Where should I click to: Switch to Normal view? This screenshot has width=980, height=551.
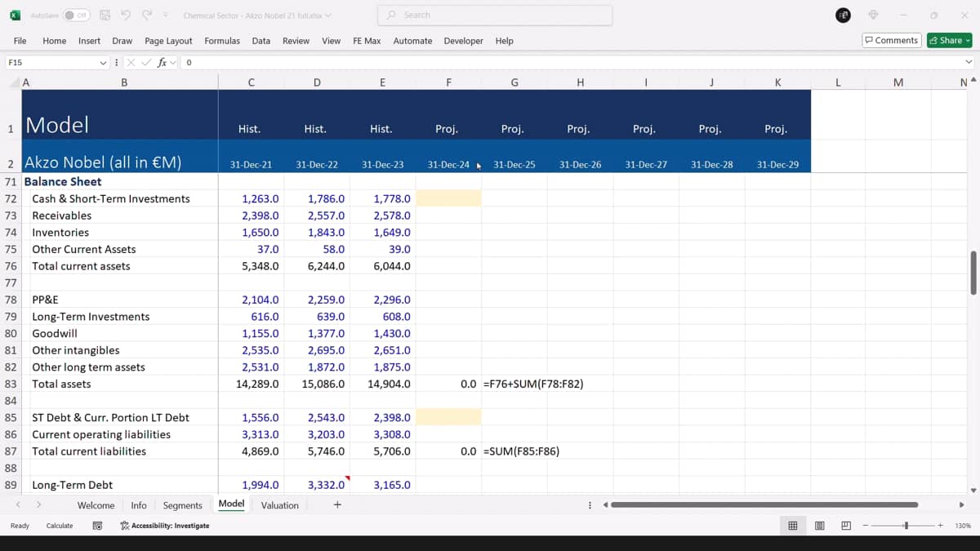coord(792,526)
